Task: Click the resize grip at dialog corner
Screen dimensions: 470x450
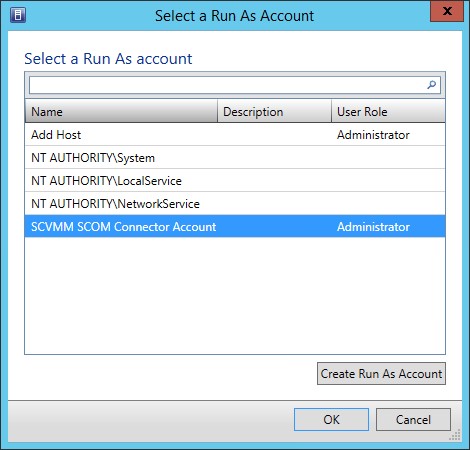Action: pyautogui.click(x=455, y=435)
